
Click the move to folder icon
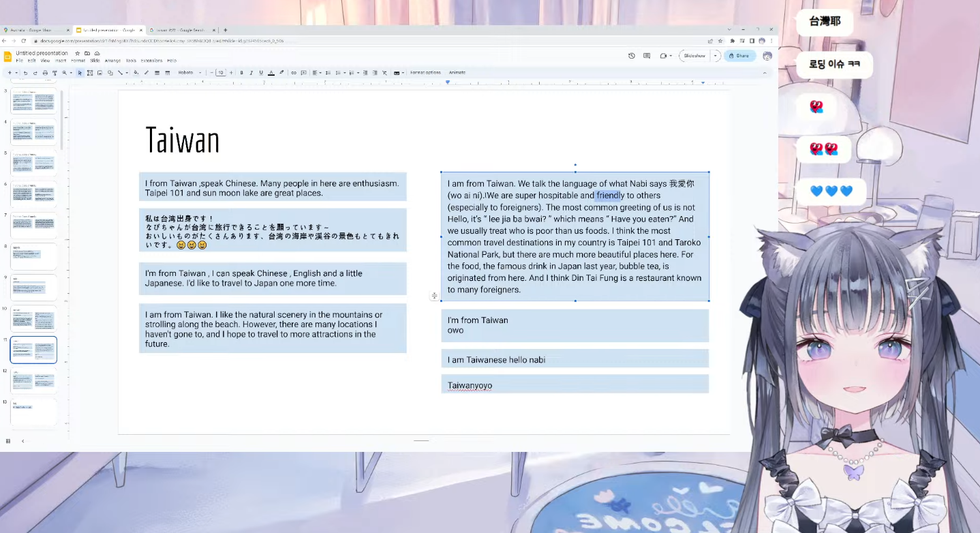pyautogui.click(x=87, y=53)
